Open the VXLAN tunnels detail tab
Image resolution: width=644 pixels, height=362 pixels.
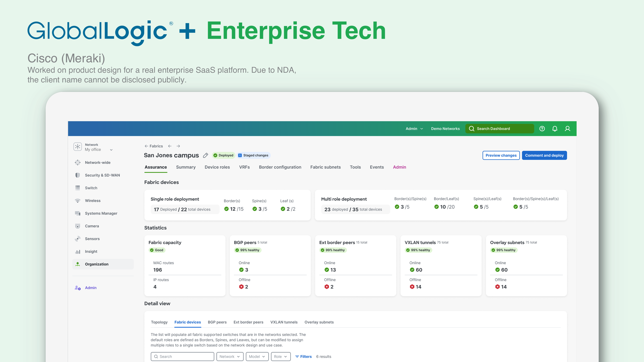(284, 322)
